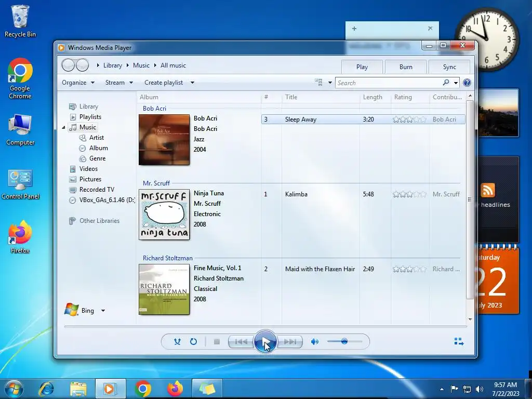The width and height of the screenshot is (532, 399).
Task: Open Pictures library
Action: point(90,179)
